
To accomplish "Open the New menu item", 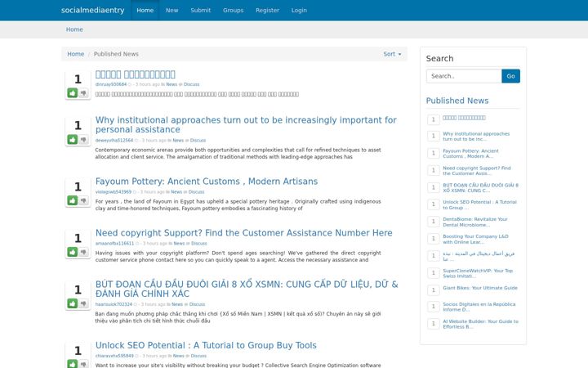I will tap(171, 10).
